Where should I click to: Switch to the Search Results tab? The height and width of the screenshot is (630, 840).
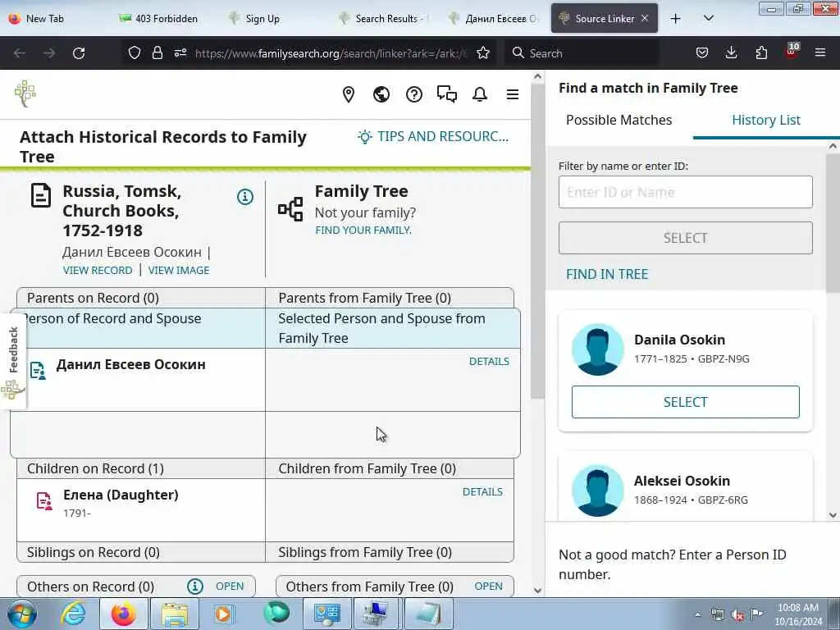(383, 19)
